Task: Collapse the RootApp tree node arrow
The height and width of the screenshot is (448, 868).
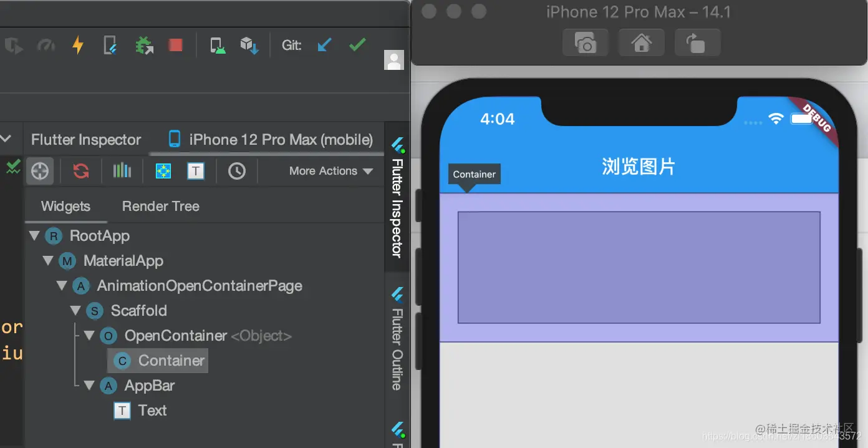Action: pos(35,236)
